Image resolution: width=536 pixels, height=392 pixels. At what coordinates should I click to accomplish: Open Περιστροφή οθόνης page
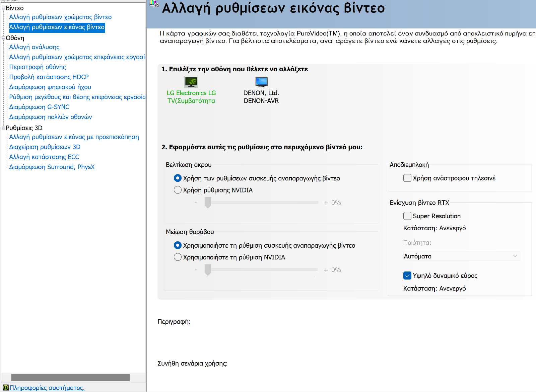38,67
